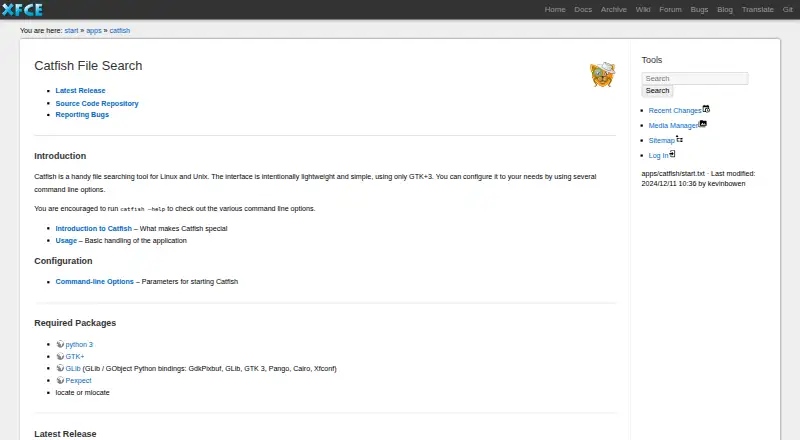Image resolution: width=800 pixels, height=440 pixels.
Task: Click the 'Required Packages' heading
Action: click(x=75, y=323)
